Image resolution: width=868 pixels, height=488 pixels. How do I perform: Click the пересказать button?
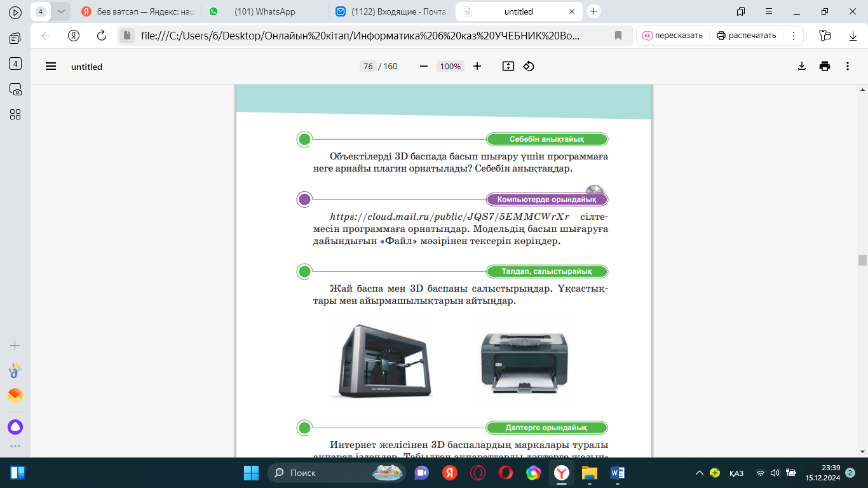click(x=673, y=36)
